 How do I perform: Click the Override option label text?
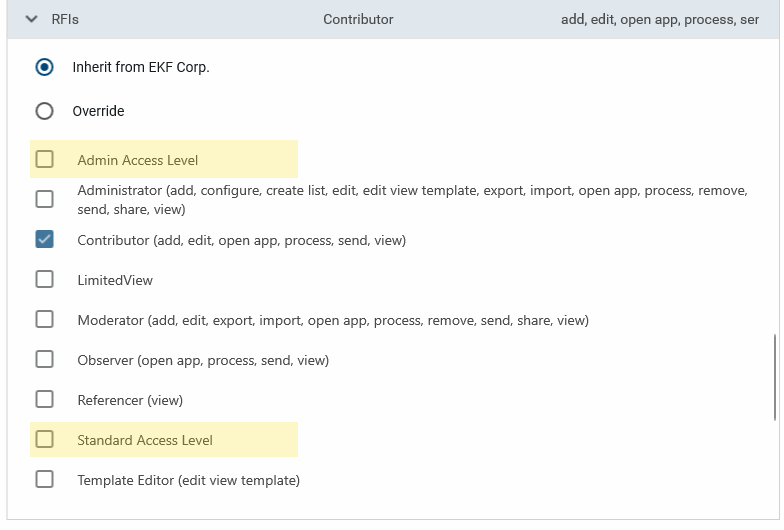98,111
